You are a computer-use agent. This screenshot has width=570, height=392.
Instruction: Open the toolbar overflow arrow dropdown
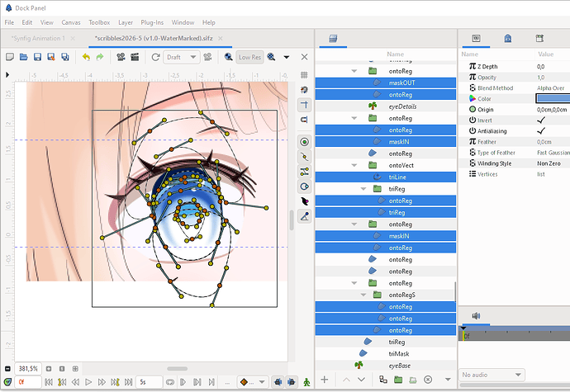tap(287, 57)
